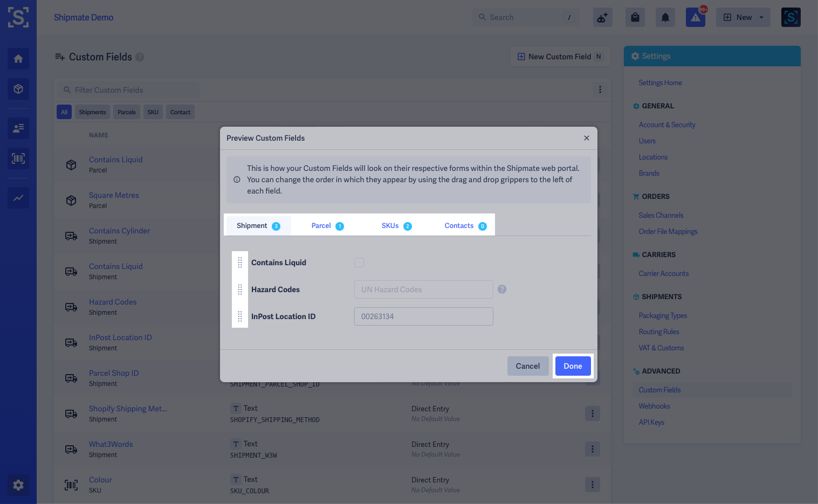Open the three-dot menu beside the filter bar
Screen dimensions: 818x504
[600, 90]
